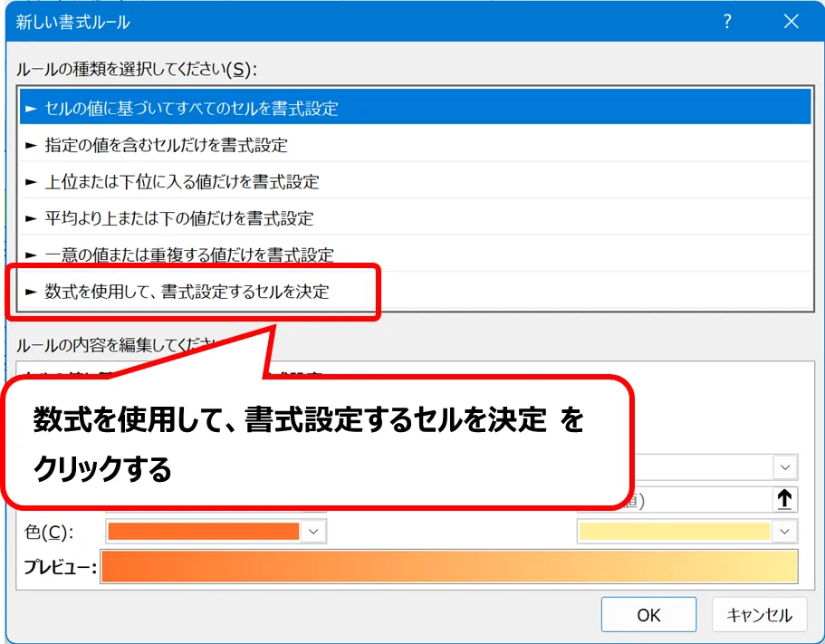Pick 上位または下位に入る値だけを書式設定

(x=182, y=181)
